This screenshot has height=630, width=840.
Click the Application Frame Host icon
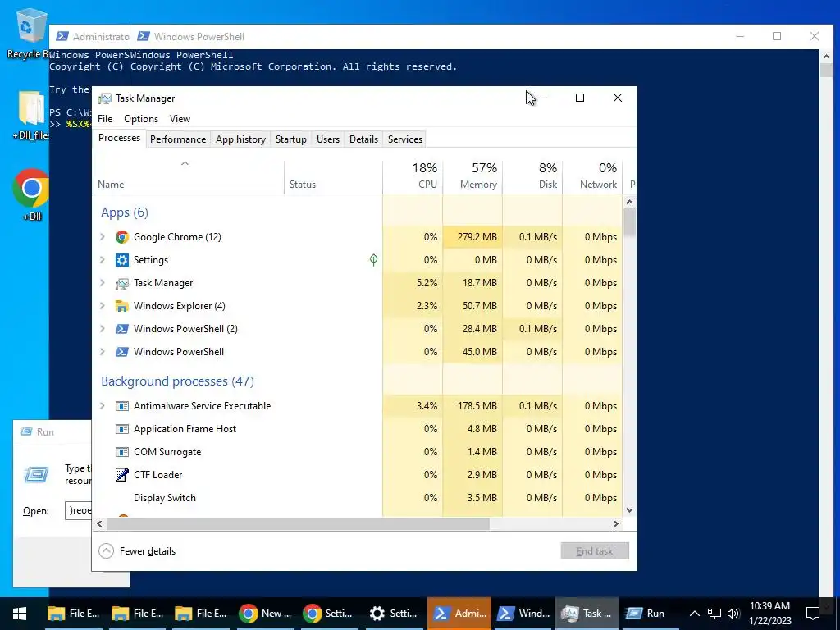click(122, 429)
